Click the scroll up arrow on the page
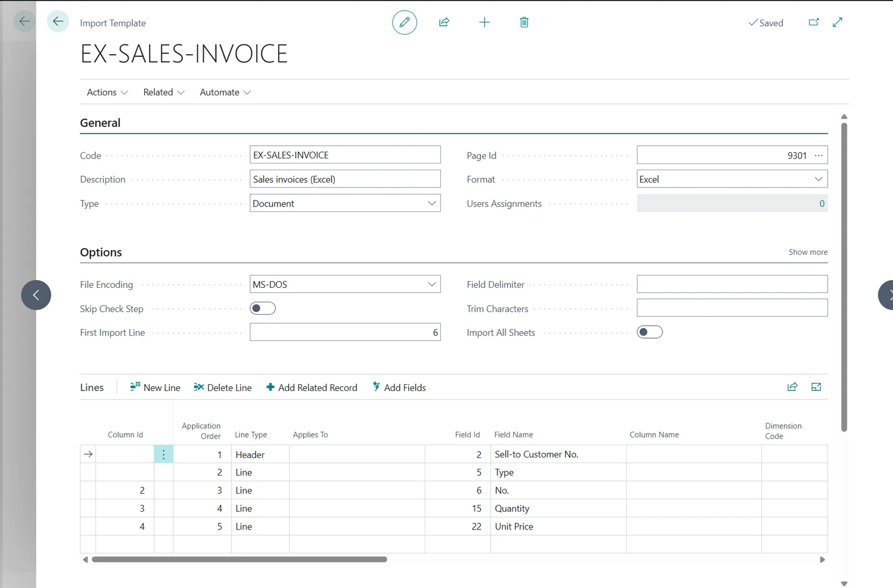Screen dimensions: 893x588 coord(844,117)
